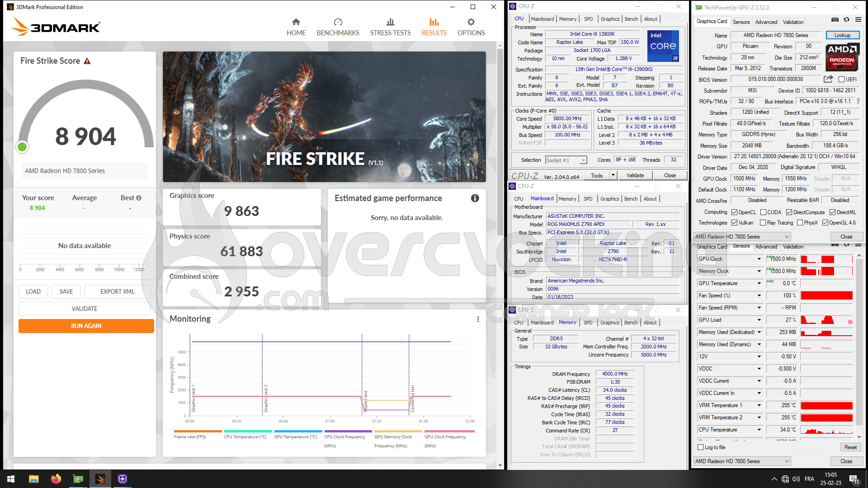Open the VRM Temperature 1 sensor dropdown
The height and width of the screenshot is (488, 868).
pos(759,405)
